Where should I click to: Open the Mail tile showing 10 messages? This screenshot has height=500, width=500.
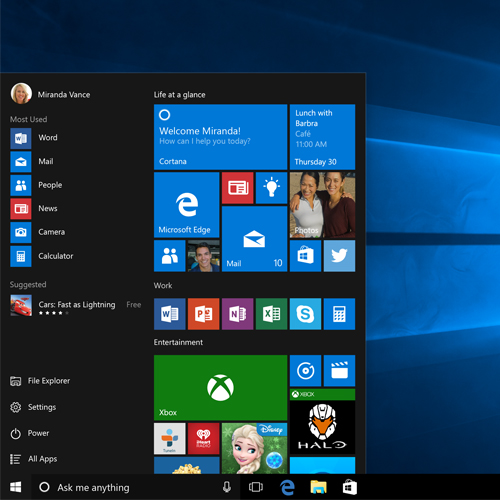tap(254, 239)
